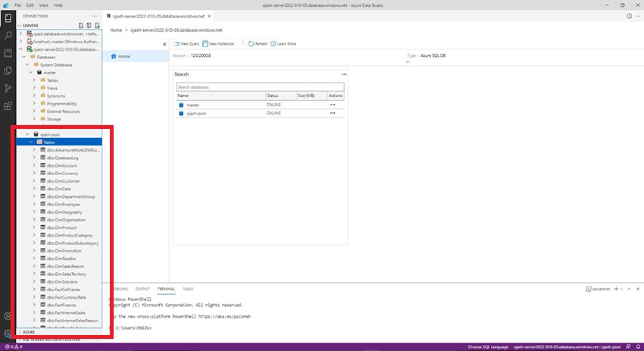The width and height of the screenshot is (644, 351).
Task: Expand the localhost master server node
Action: (20, 42)
